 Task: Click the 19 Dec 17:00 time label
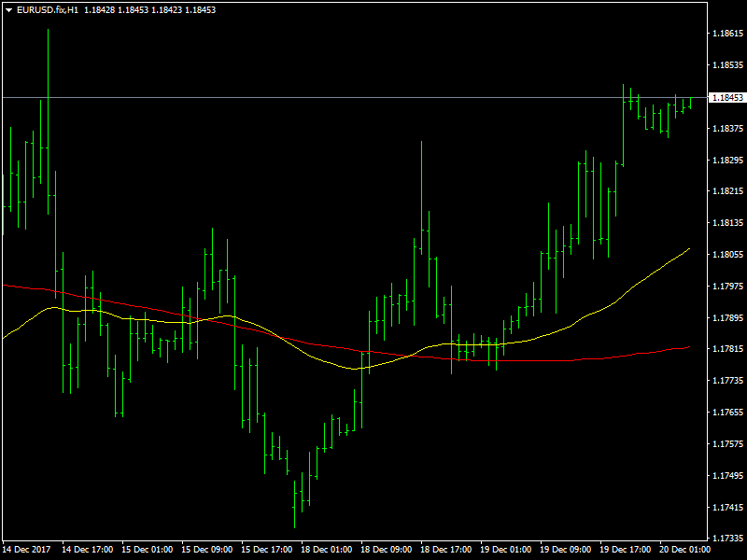(x=626, y=550)
